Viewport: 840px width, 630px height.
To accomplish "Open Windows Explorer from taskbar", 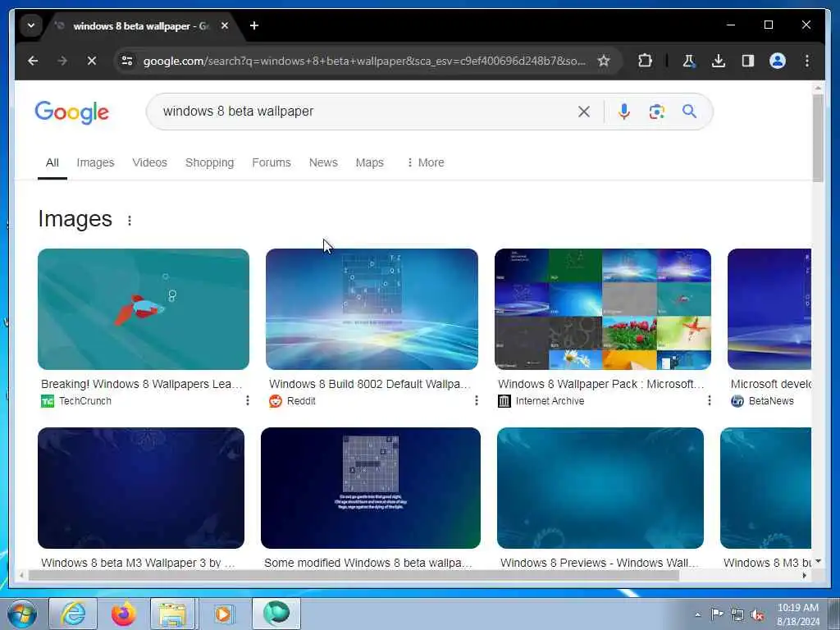I will pyautogui.click(x=172, y=614).
